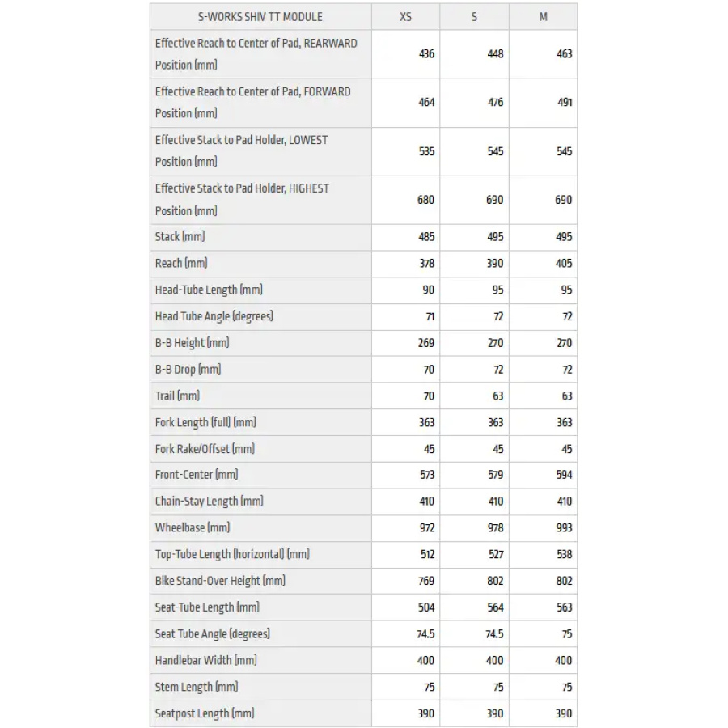Click the Wheelbase (mm) row label
Image resolution: width=728 pixels, height=728 pixels.
[x=193, y=528]
